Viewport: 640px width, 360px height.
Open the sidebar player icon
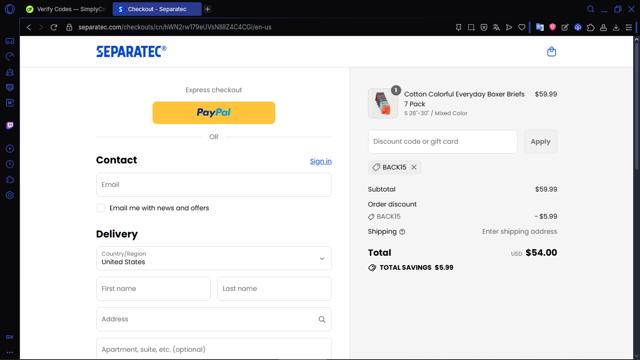coord(10,149)
